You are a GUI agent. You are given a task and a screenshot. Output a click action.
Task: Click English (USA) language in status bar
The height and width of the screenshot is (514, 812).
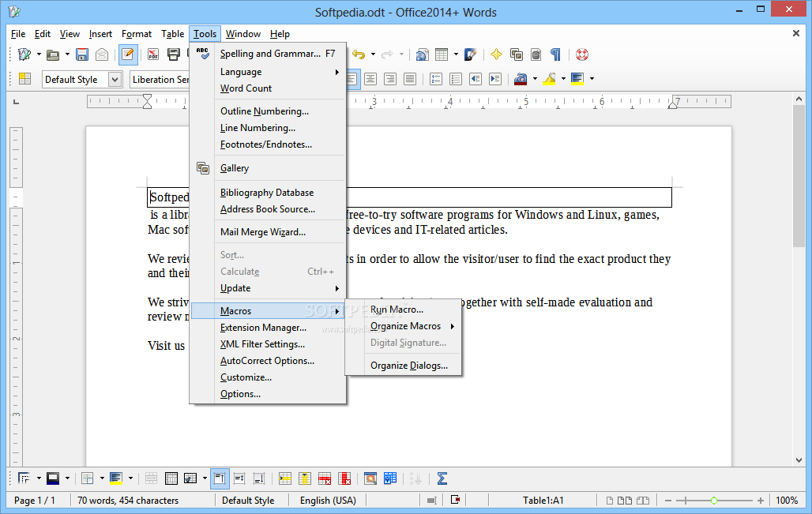click(x=329, y=501)
